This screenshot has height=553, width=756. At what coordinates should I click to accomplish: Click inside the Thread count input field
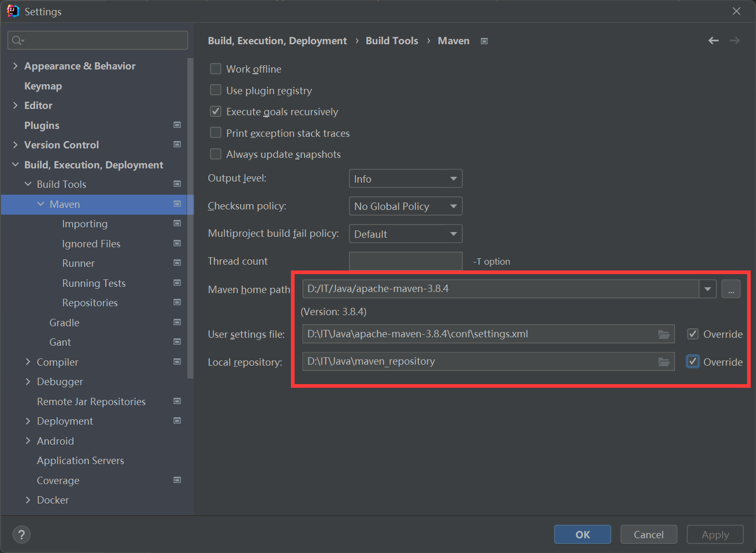point(405,260)
